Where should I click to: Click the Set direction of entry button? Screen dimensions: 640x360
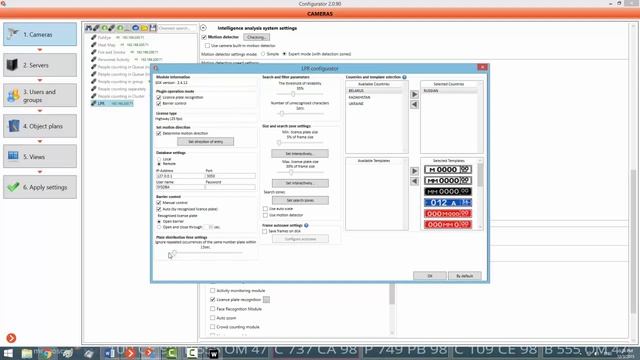pyautogui.click(x=206, y=142)
